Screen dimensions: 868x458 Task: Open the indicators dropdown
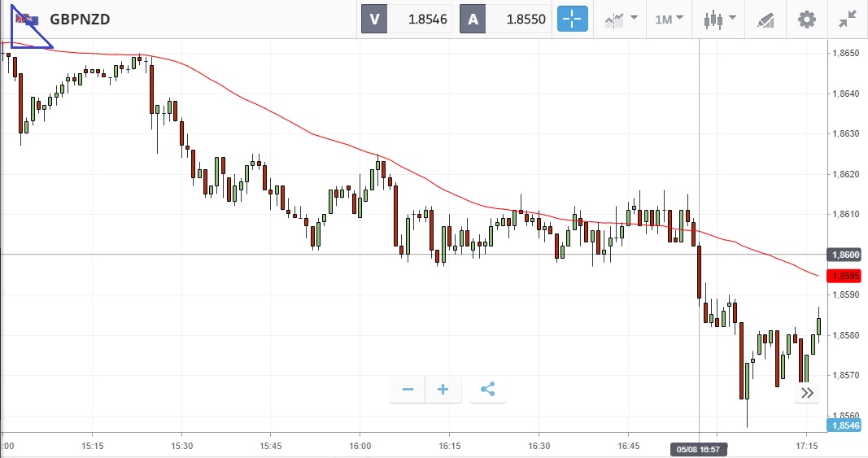coord(621,19)
